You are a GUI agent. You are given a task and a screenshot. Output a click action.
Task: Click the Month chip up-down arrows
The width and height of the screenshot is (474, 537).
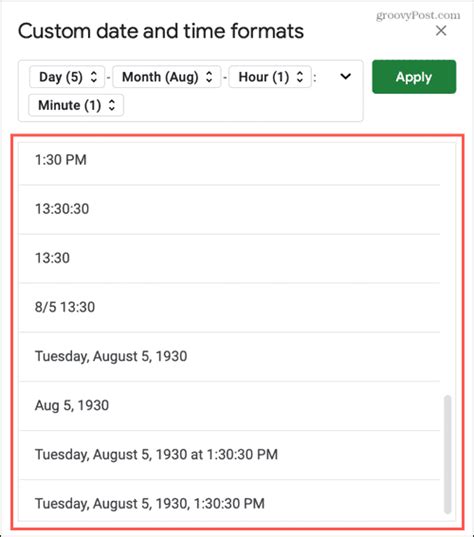[x=209, y=77]
